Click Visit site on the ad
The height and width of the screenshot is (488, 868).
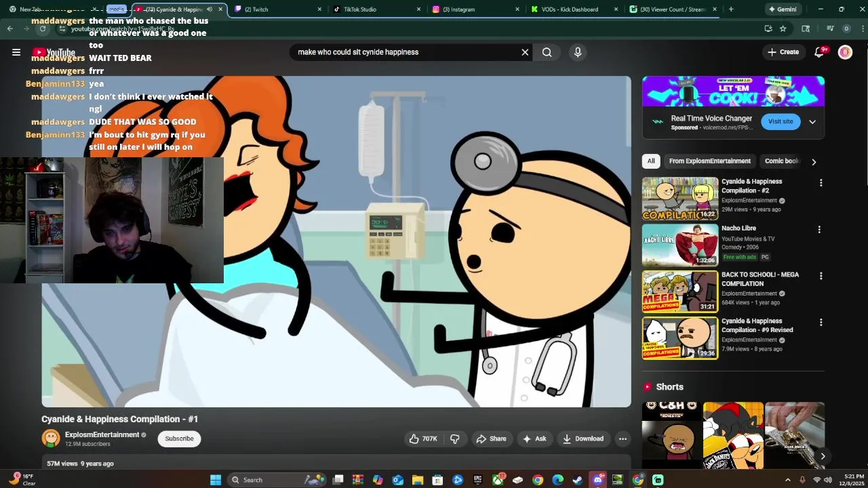tap(781, 121)
